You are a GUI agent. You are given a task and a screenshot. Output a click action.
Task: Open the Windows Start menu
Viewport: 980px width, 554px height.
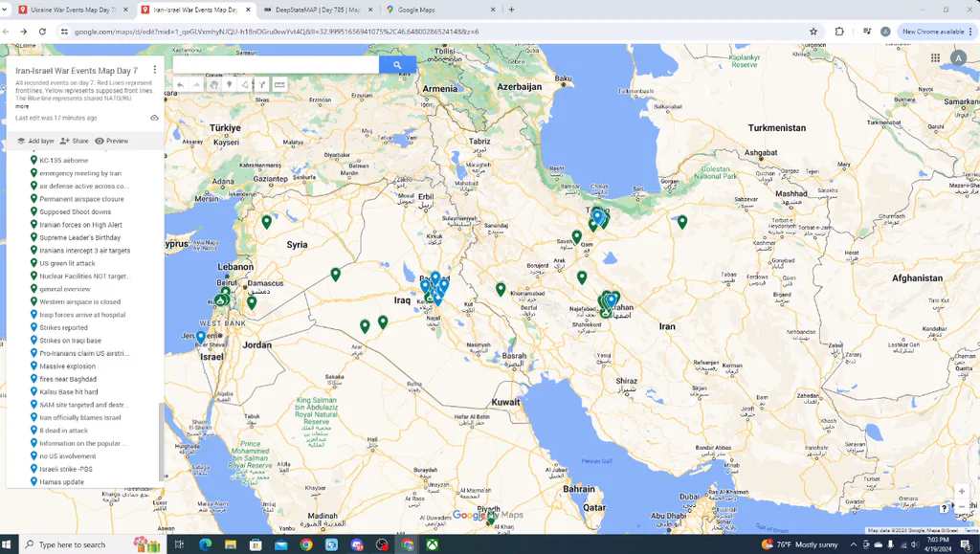click(9, 544)
